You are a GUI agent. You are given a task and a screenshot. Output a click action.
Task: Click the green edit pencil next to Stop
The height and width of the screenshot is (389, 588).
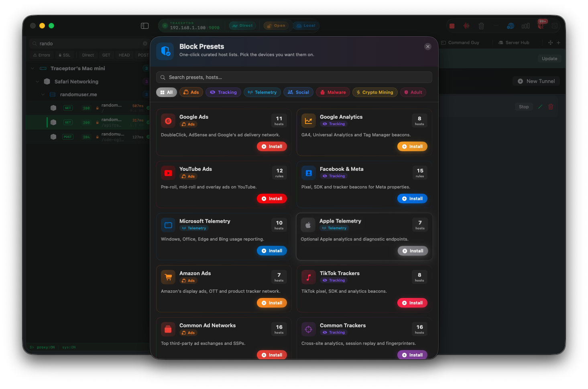(x=540, y=107)
